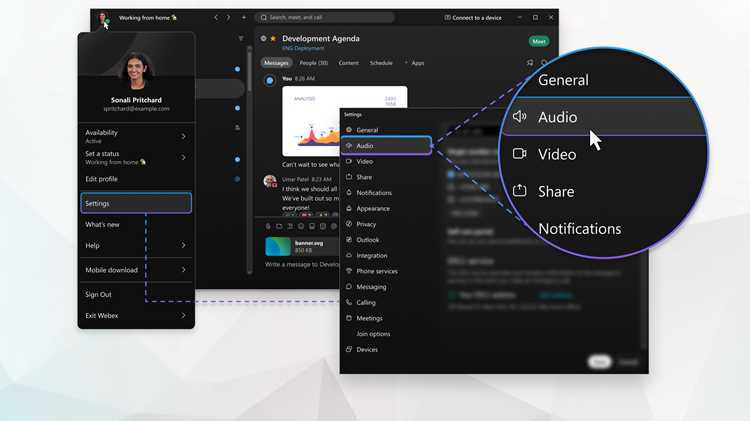Select Audio in the Settings sidebar
The image size is (750, 421).
[386, 146]
